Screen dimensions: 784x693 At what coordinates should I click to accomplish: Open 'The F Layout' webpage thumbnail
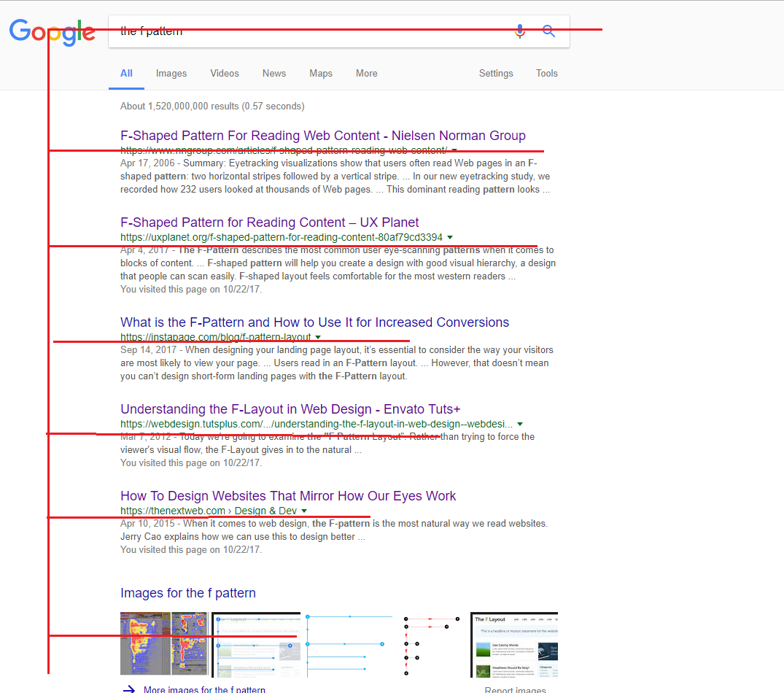coord(514,645)
